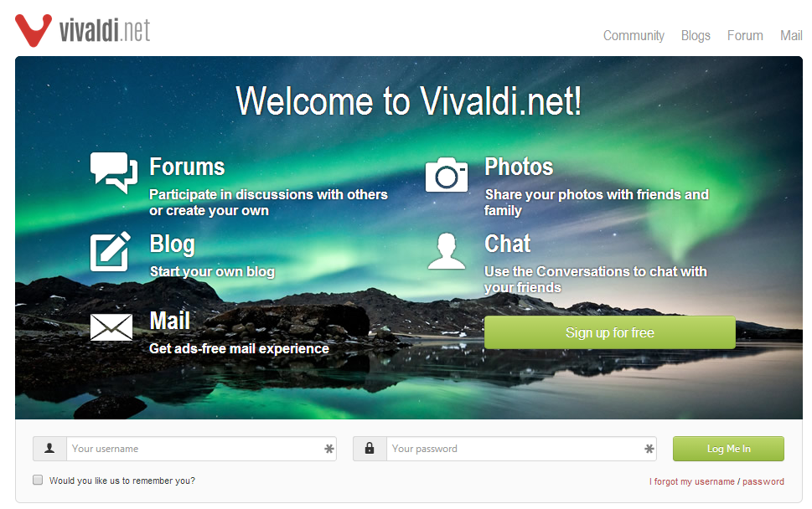Image resolution: width=812 pixels, height=509 pixels.
Task: Open the forgot password link
Action: 763,481
